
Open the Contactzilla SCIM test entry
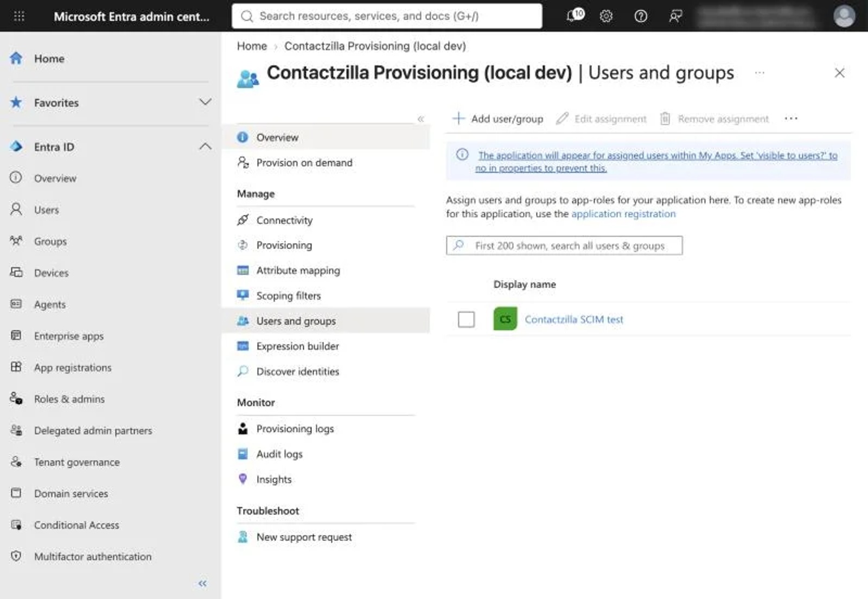pyautogui.click(x=574, y=320)
